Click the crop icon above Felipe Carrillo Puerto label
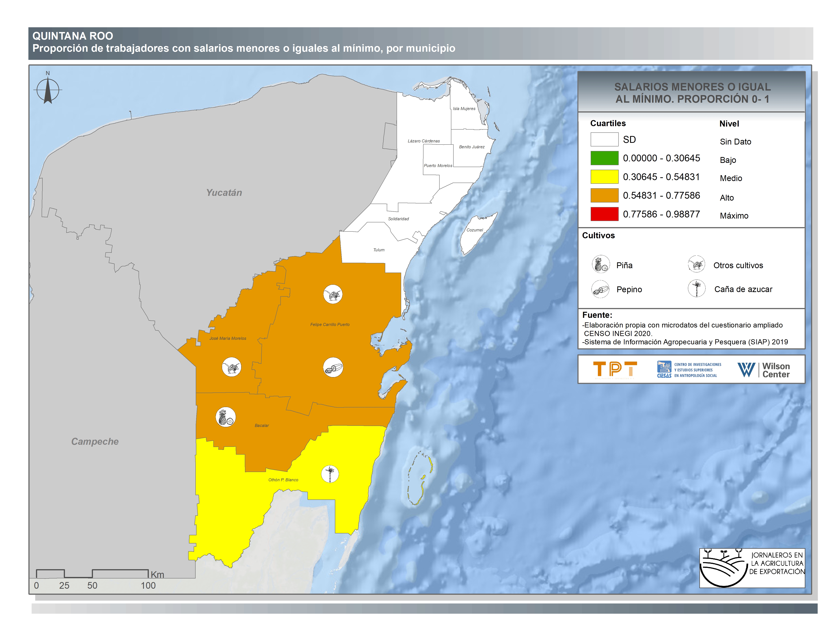This screenshot has width=833, height=644. [333, 294]
